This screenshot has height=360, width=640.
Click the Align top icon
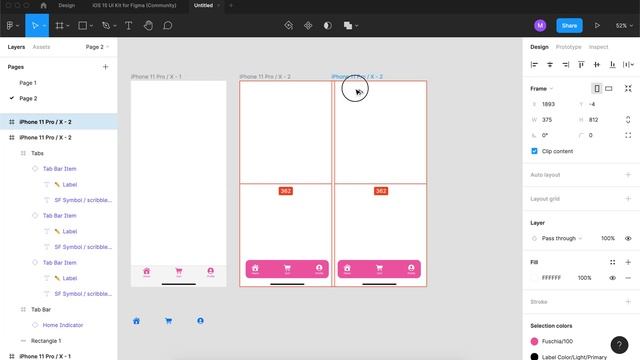(581, 64)
